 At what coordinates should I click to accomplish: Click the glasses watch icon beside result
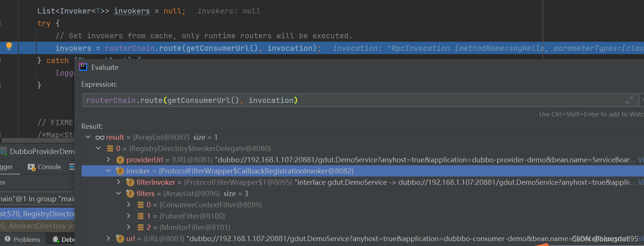pos(100,137)
